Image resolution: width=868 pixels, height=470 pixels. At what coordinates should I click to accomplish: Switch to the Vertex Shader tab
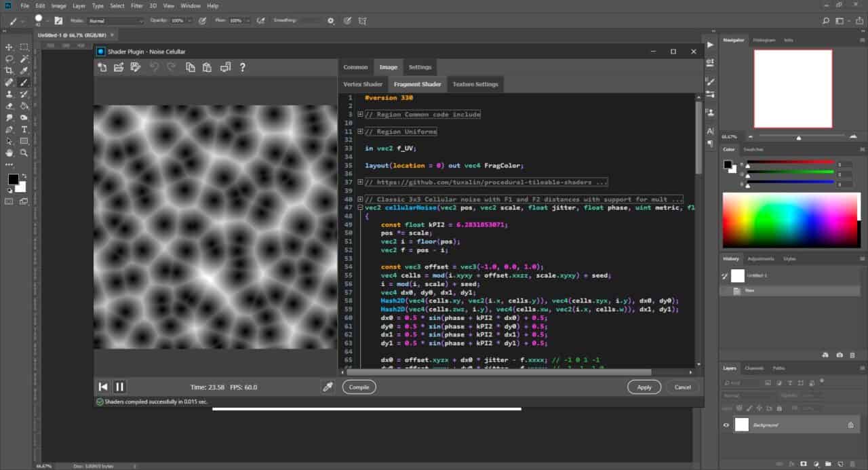point(363,84)
